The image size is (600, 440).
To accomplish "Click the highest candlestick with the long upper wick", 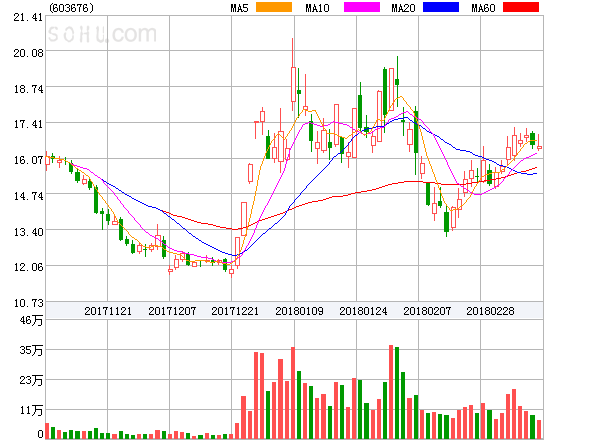I will (293, 75).
